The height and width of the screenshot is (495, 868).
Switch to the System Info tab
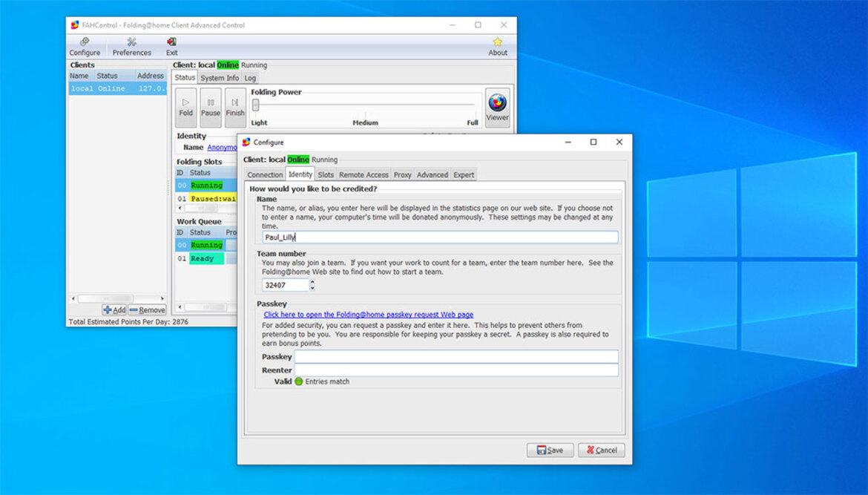pos(220,78)
